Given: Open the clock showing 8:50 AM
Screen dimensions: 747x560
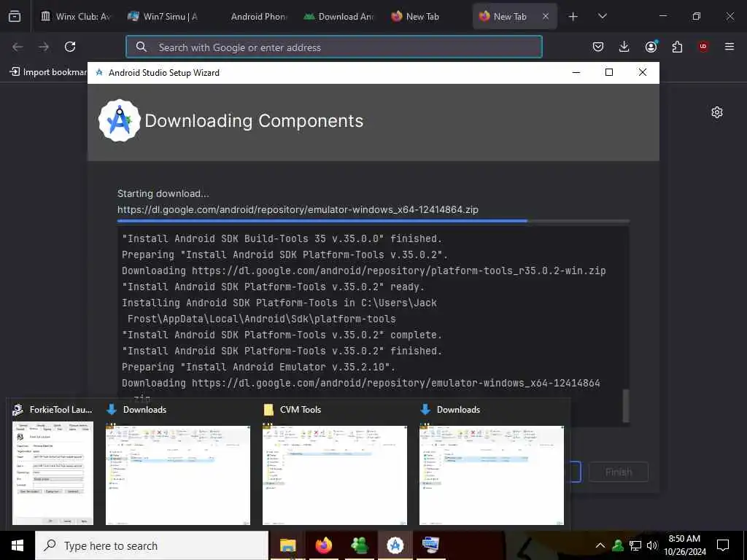Looking at the screenshot, I should coord(684,545).
